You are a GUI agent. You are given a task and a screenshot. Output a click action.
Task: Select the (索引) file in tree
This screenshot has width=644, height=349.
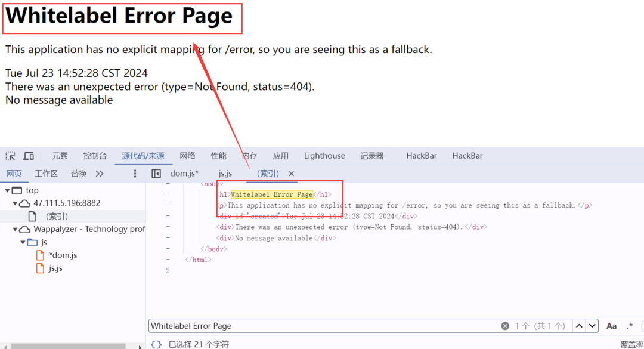click(x=57, y=216)
